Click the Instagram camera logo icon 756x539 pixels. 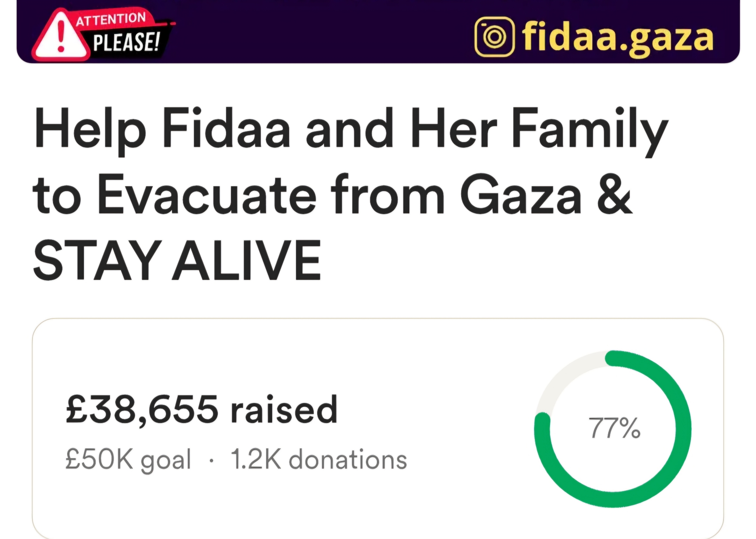494,37
